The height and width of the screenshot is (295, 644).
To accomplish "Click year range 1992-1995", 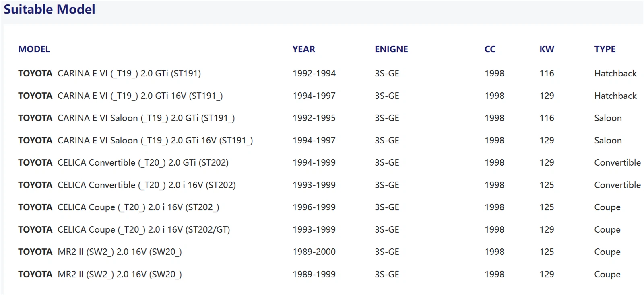I will coord(314,118).
